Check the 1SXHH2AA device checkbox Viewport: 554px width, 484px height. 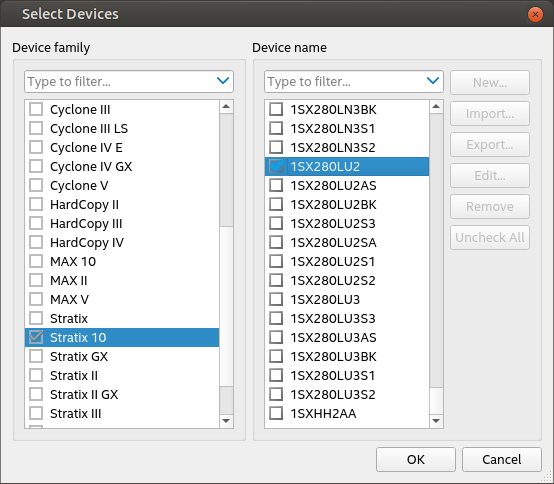coord(276,413)
